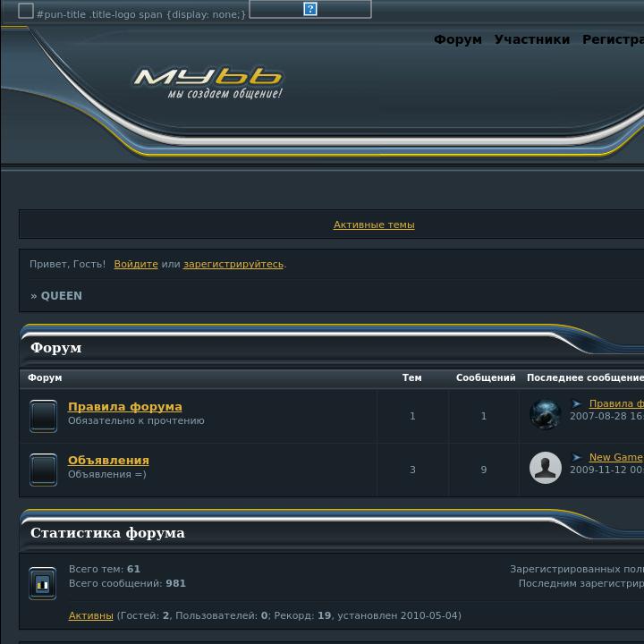Open the Активные темы link
Viewport: 644px width, 644px height.
coord(374,225)
